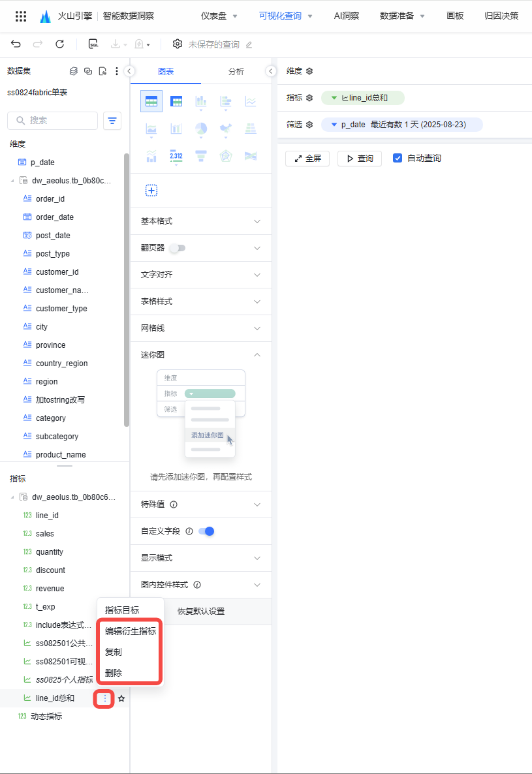Choose 编辑衍生指标 from context menu
Image resolution: width=532 pixels, height=774 pixels.
point(131,631)
